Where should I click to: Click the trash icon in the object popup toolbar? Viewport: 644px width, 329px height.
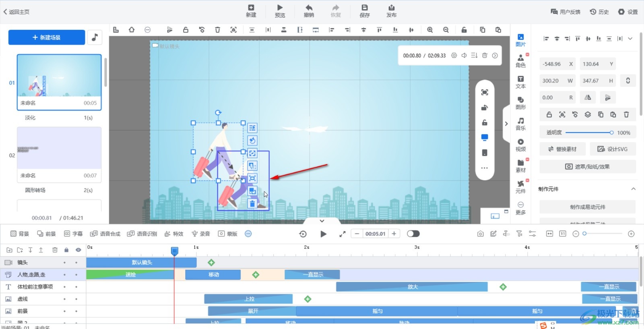[x=252, y=204]
